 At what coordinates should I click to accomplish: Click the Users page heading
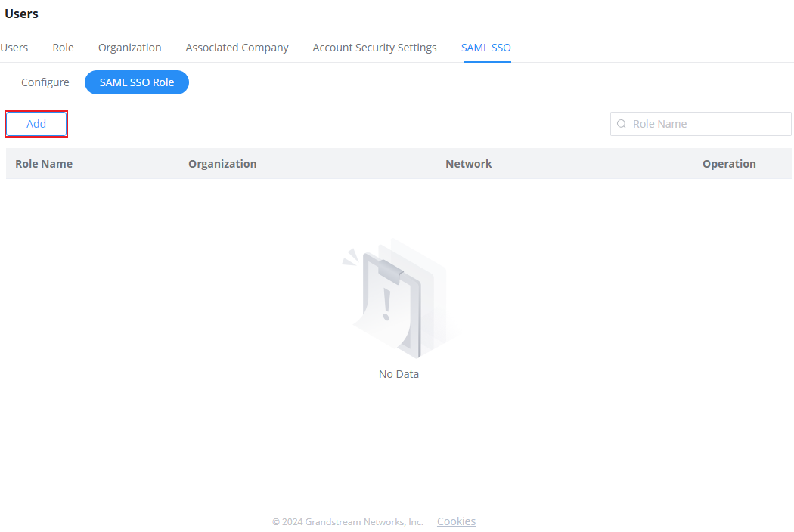[22, 14]
